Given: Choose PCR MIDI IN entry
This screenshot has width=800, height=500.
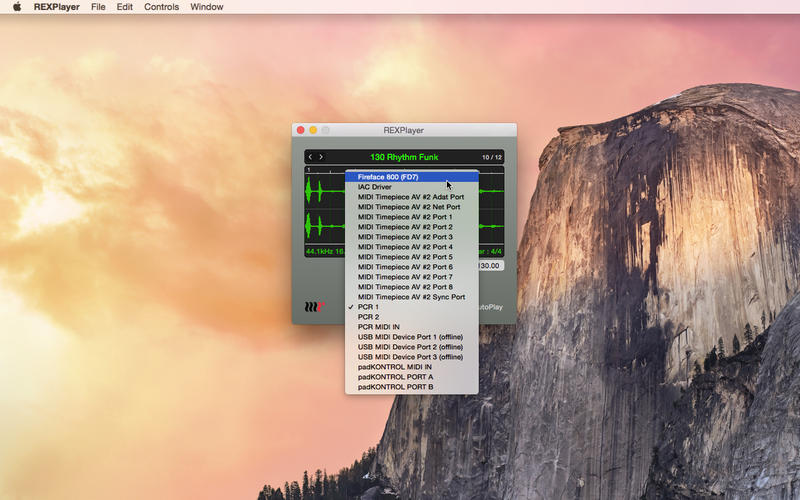Looking at the screenshot, I should 412,327.
